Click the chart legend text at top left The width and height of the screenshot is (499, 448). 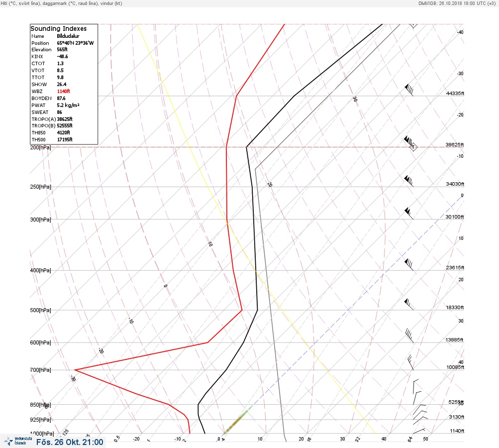tap(61, 3)
